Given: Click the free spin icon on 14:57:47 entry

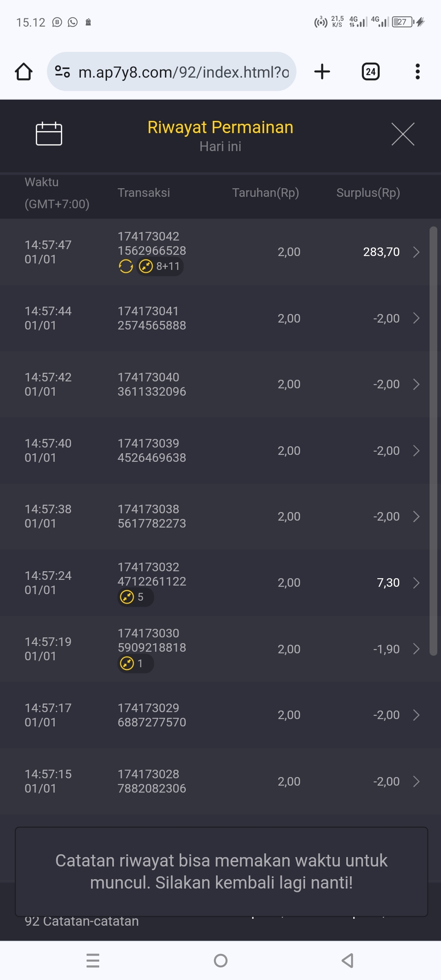Looking at the screenshot, I should [x=126, y=266].
